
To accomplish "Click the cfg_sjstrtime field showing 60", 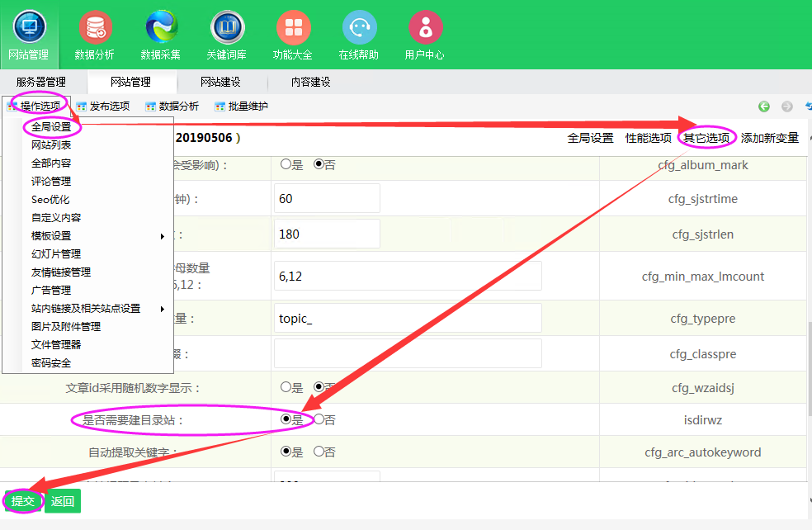I will pos(327,198).
